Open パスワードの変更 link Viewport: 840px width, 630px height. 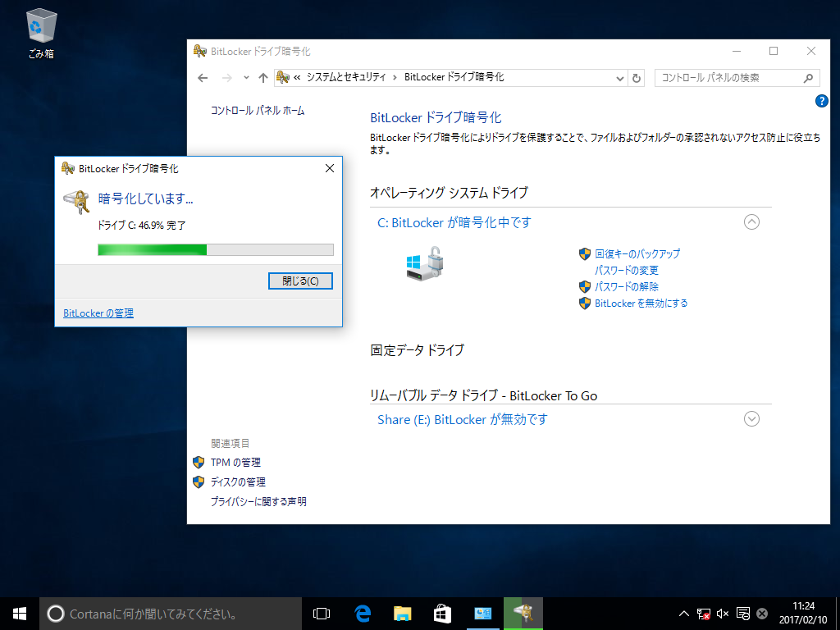click(x=626, y=270)
